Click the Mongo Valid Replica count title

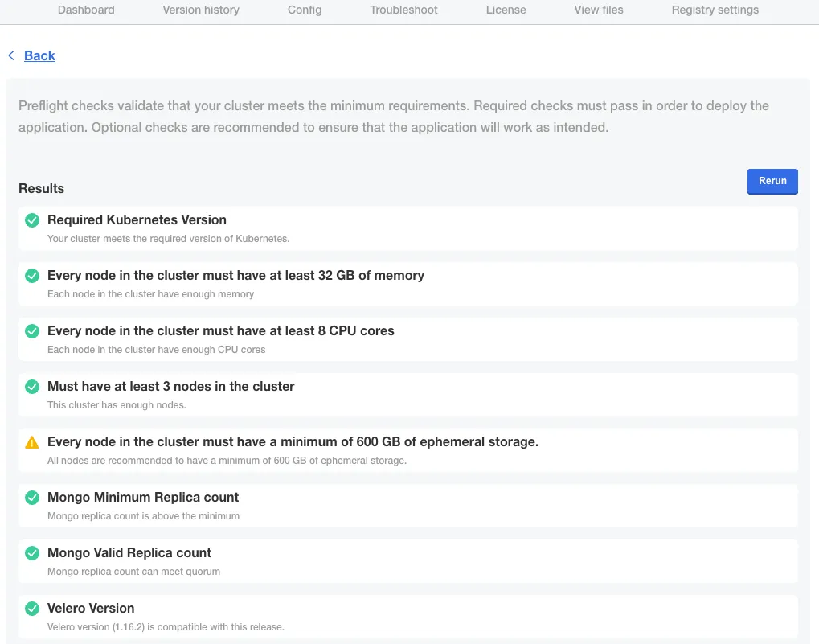[129, 552]
